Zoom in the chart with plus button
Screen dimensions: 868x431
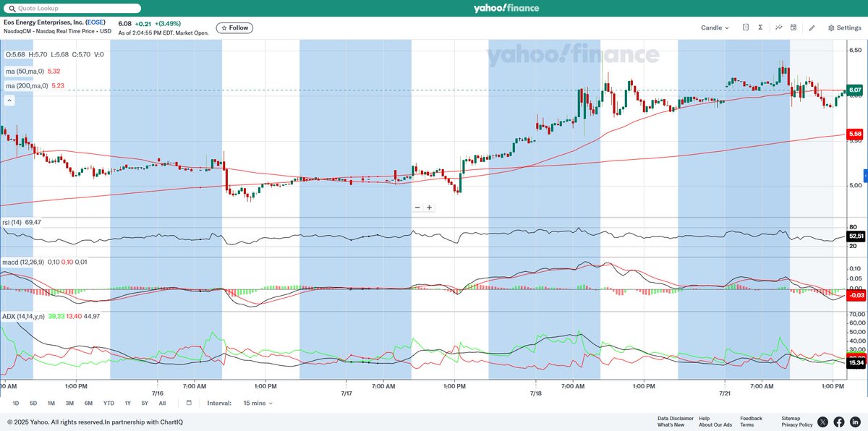(429, 208)
